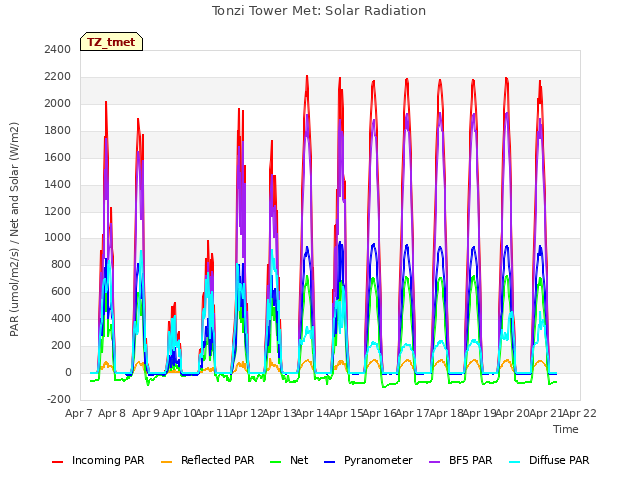Click the 1400 y-axis tick label
Screen dimensions: 640x480
point(58,184)
